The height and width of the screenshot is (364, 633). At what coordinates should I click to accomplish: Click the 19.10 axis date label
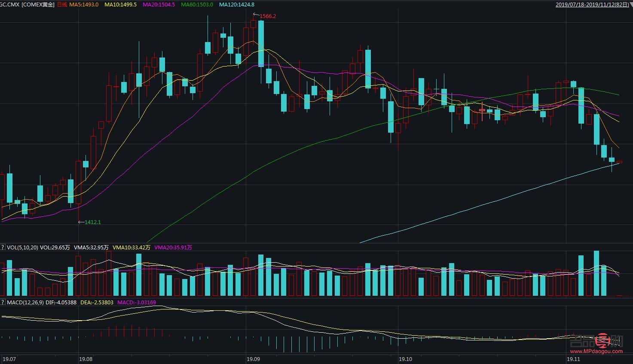coord(405,360)
